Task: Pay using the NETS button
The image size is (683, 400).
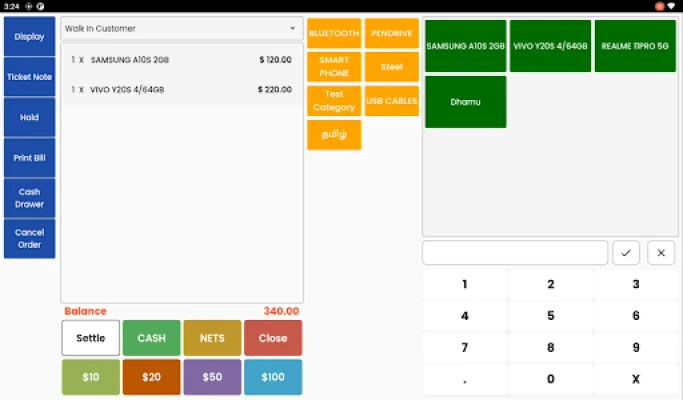Action: (212, 338)
